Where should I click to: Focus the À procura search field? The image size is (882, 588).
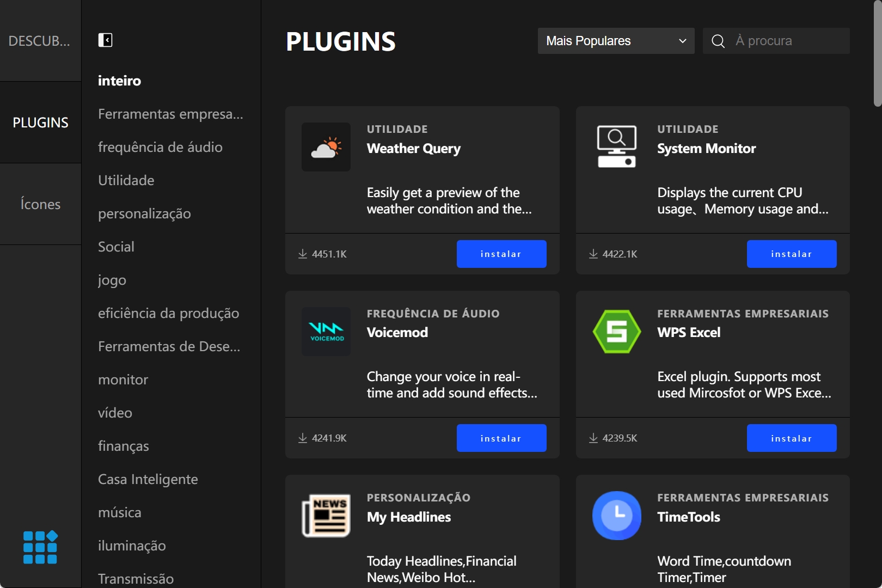pos(789,41)
